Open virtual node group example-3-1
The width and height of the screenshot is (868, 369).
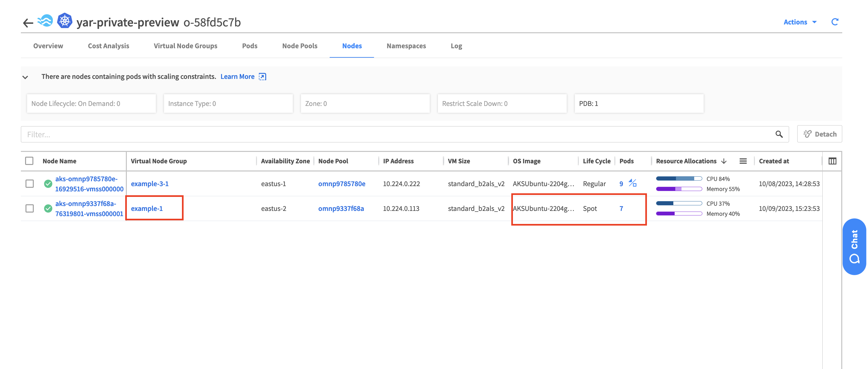[150, 184]
